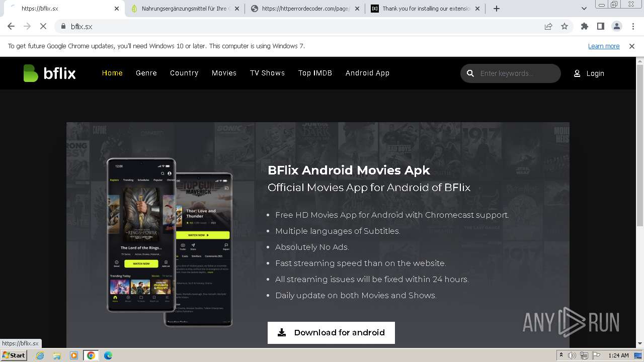
Task: Bookmark this tab with star icon
Action: click(x=565, y=26)
